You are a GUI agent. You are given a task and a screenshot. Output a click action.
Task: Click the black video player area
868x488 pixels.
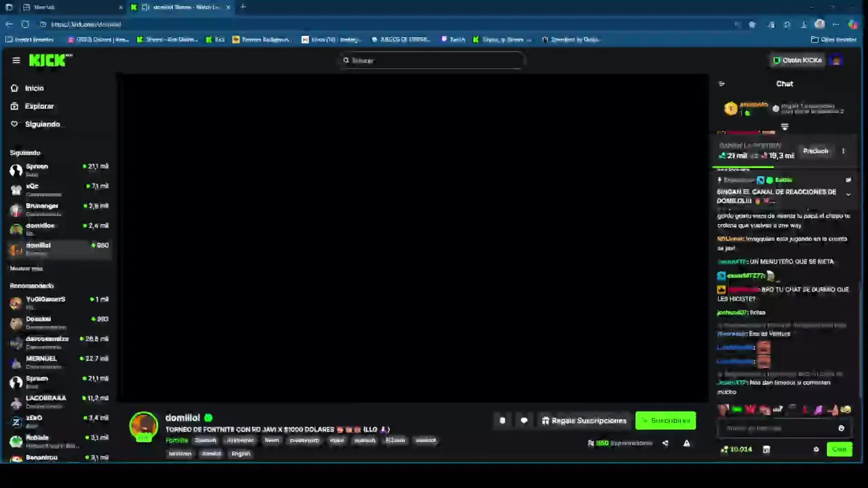point(414,237)
